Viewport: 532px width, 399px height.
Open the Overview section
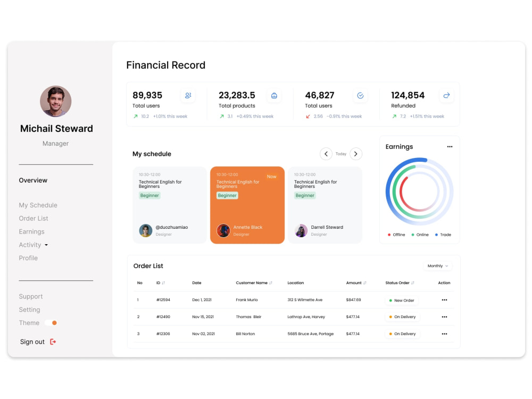[x=33, y=180]
